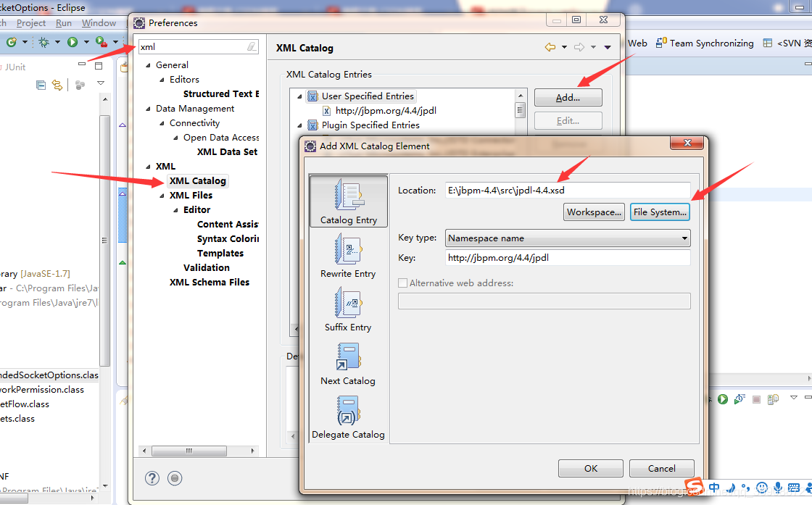Viewport: 812px width, 505px height.
Task: Click the red stop icon in bottom console toolbar
Action: click(757, 399)
